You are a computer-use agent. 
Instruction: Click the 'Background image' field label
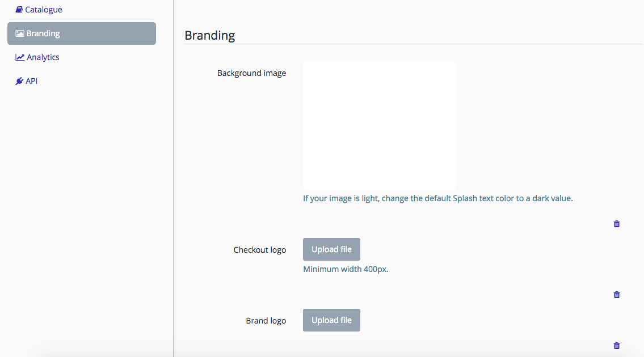click(251, 73)
